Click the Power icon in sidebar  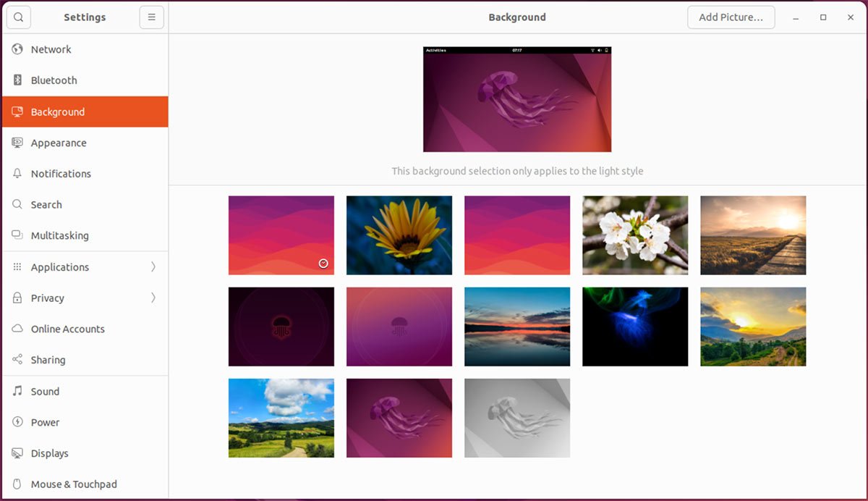(17, 422)
